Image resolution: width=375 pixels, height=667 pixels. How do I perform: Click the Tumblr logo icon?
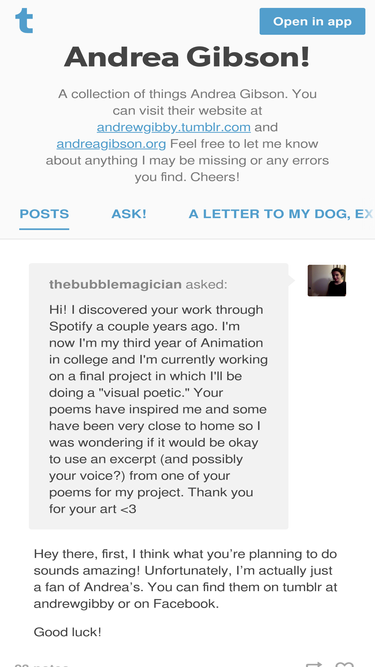coord(24,21)
